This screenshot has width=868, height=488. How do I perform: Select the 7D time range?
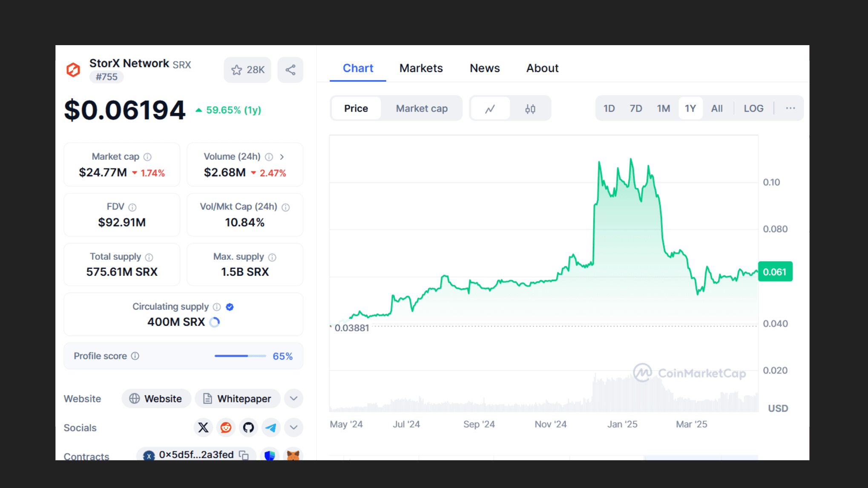(636, 109)
